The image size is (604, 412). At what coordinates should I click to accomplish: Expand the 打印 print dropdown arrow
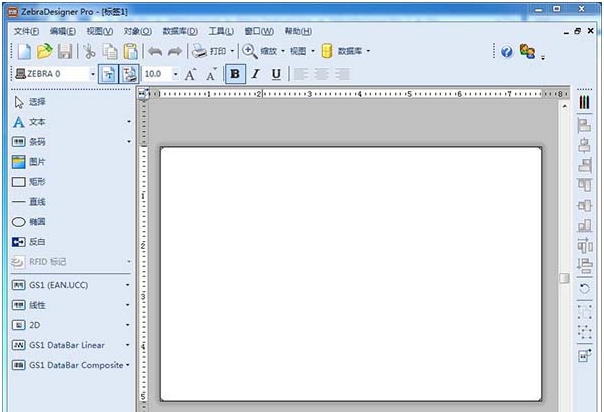tap(232, 51)
